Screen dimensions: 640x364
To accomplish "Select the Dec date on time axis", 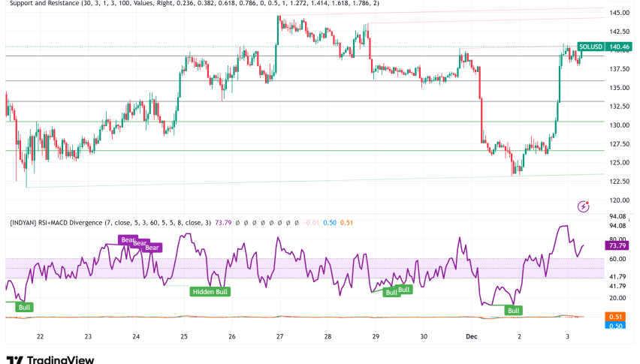I will pos(470,338).
